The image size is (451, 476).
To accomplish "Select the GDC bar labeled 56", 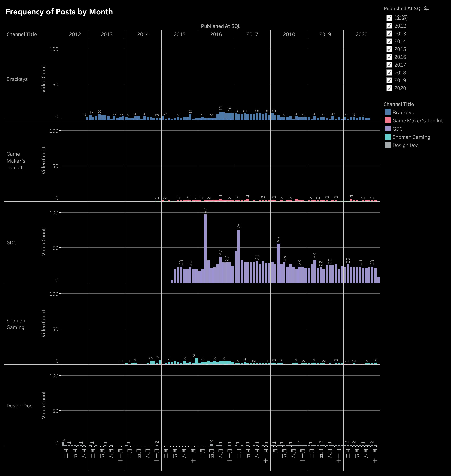I will 278,263.
